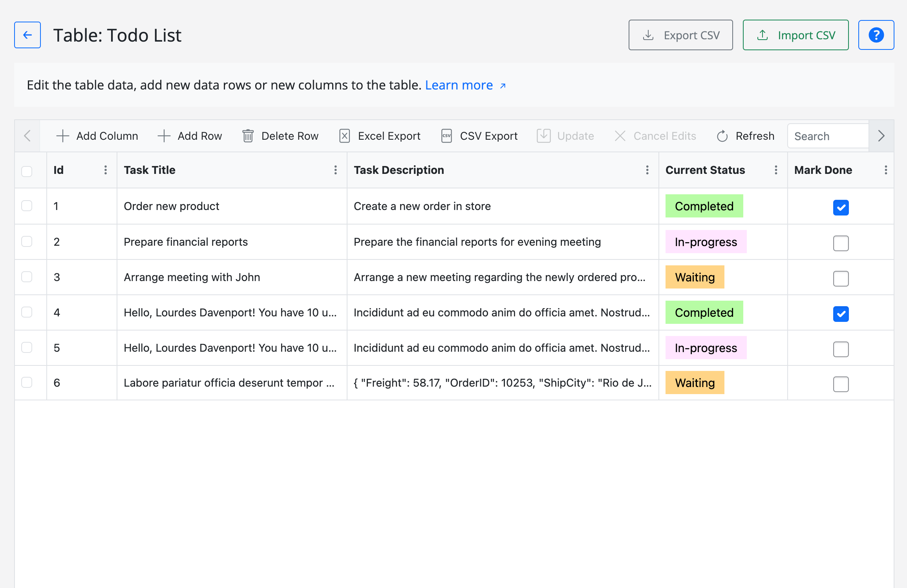Trigger the Excel Export icon
The image size is (907, 588).
coord(344,136)
